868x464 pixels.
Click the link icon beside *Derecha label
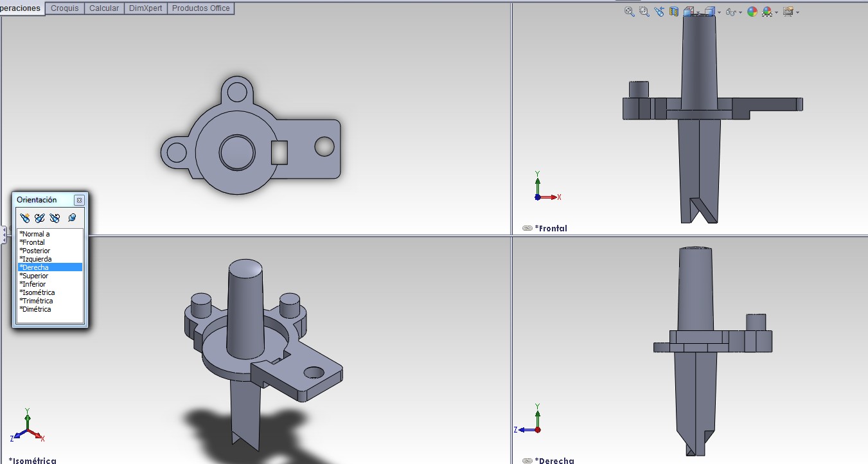[x=527, y=460]
